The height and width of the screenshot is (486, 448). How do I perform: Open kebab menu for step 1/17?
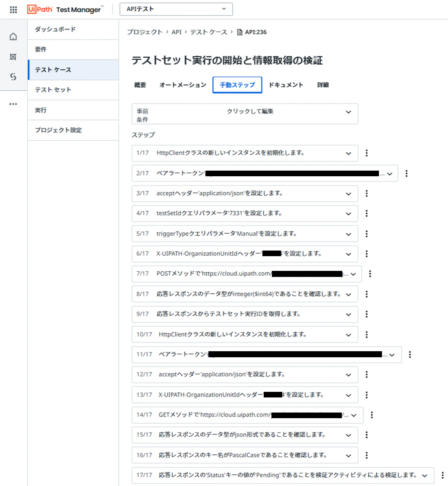click(x=366, y=153)
